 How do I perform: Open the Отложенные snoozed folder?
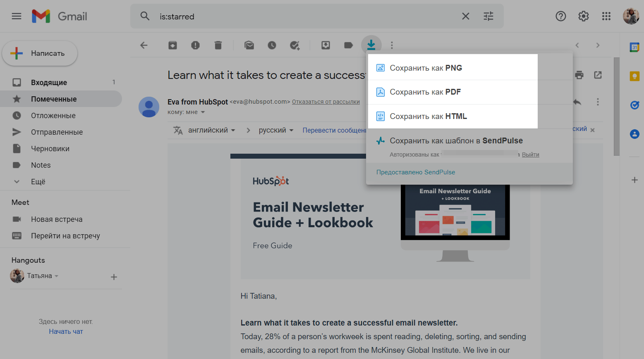61,116
